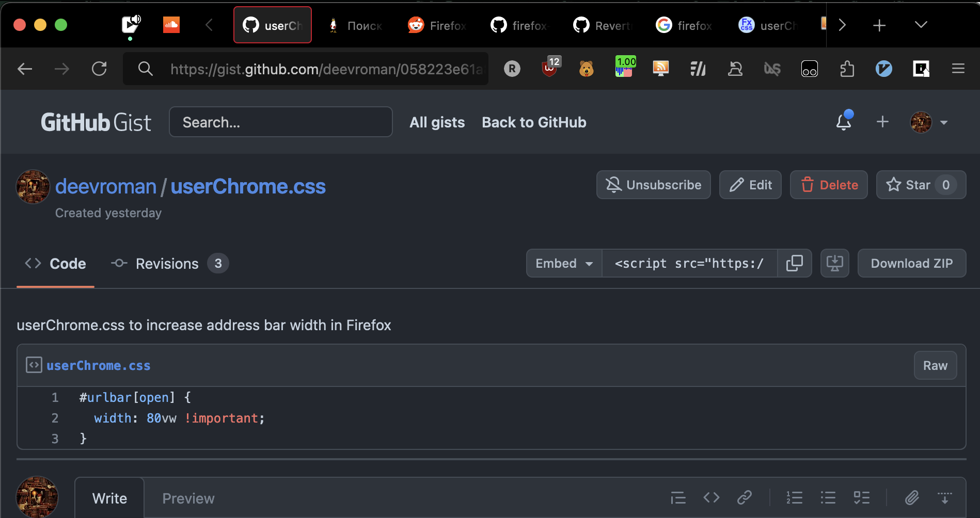Insert bulleted list in comment
The height and width of the screenshot is (518, 980).
click(x=828, y=497)
